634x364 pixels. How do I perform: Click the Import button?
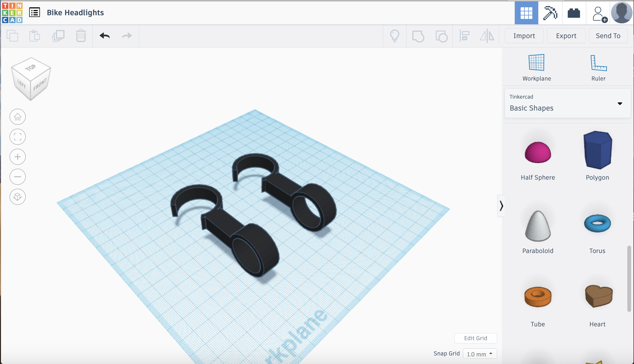(x=524, y=36)
